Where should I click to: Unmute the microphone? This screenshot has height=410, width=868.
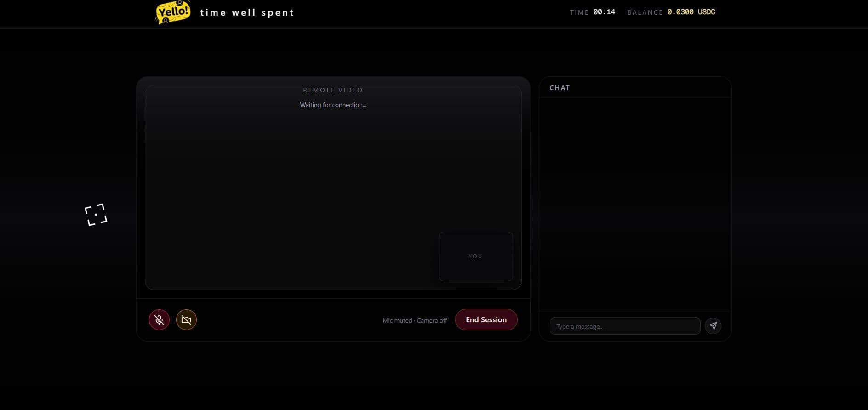[x=159, y=320]
